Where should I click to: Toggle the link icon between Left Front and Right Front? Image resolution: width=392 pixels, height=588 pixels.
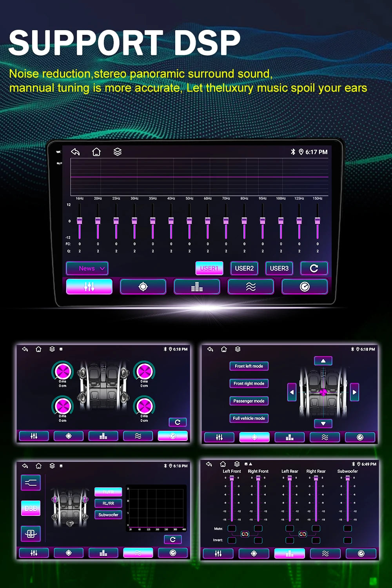[x=245, y=534]
